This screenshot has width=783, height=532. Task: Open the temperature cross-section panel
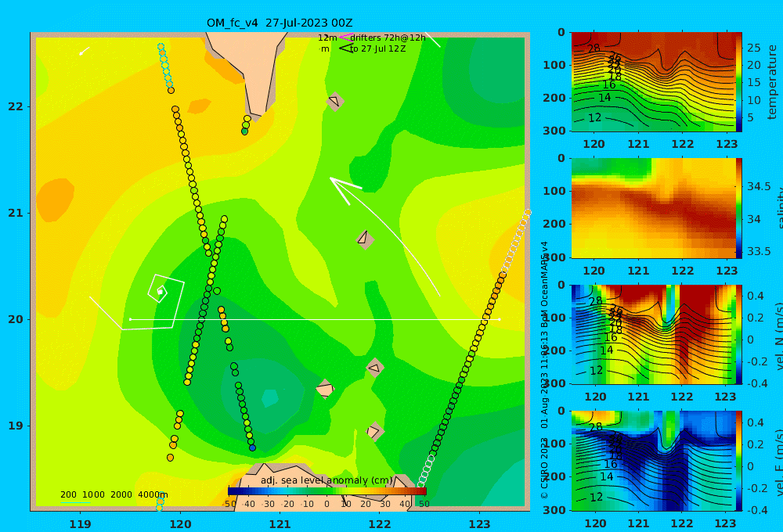click(x=653, y=82)
